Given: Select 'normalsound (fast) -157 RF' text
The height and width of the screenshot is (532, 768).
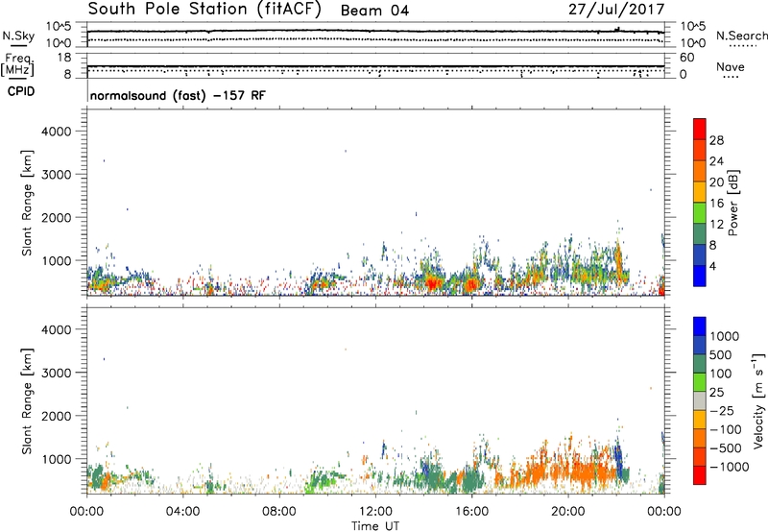Looking at the screenshot, I should coord(178,95).
